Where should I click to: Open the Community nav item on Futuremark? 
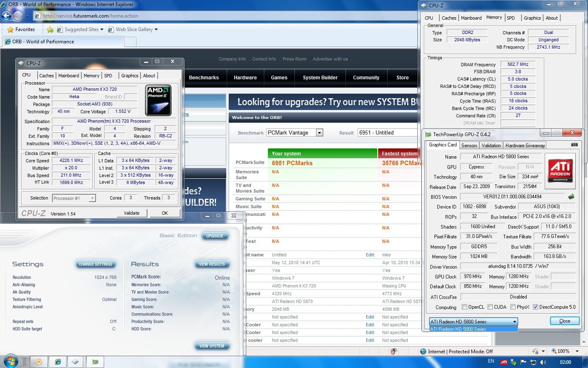[x=366, y=78]
